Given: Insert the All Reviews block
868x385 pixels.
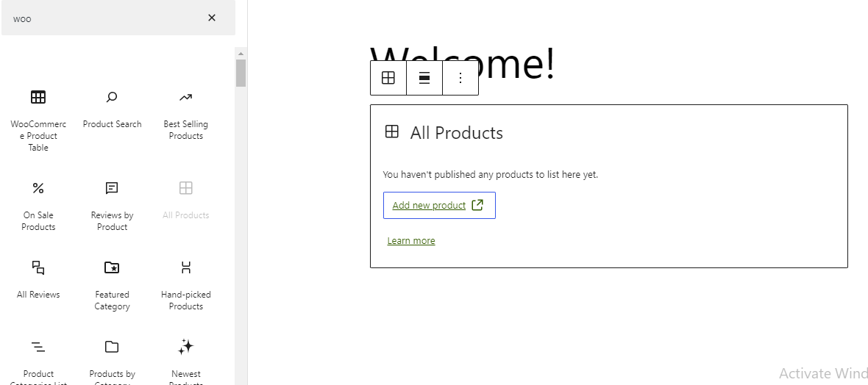Looking at the screenshot, I should pyautogui.click(x=38, y=279).
